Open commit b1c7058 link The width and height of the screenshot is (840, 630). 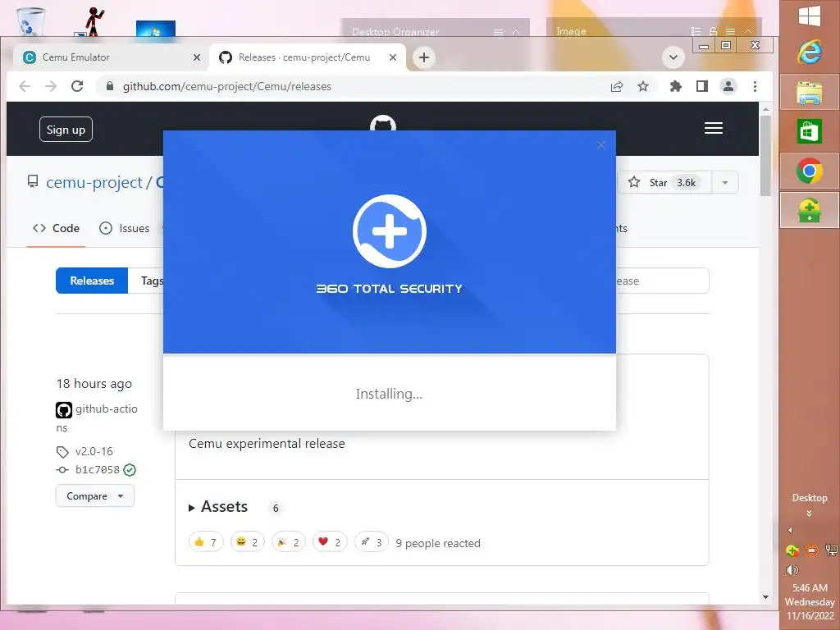coord(97,470)
